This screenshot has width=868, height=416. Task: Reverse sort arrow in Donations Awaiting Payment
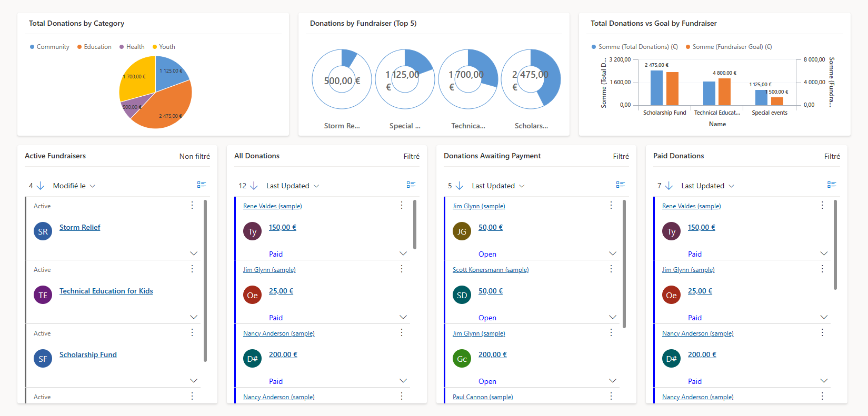459,186
